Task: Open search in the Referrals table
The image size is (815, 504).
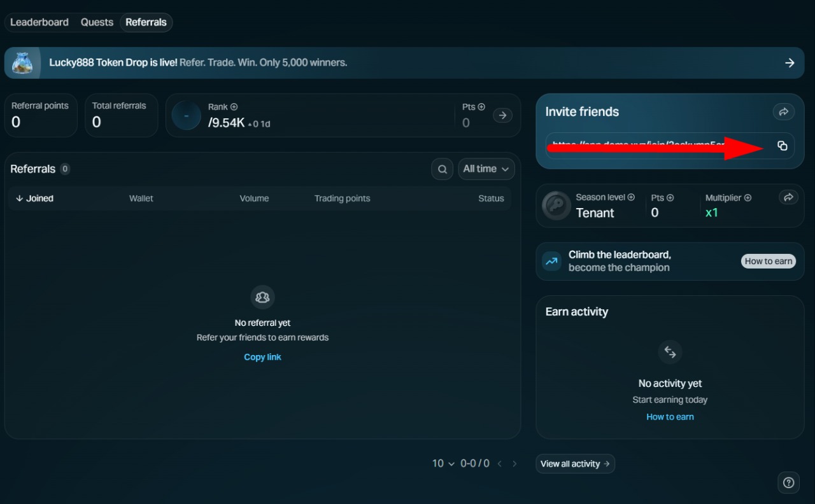Action: pos(442,169)
